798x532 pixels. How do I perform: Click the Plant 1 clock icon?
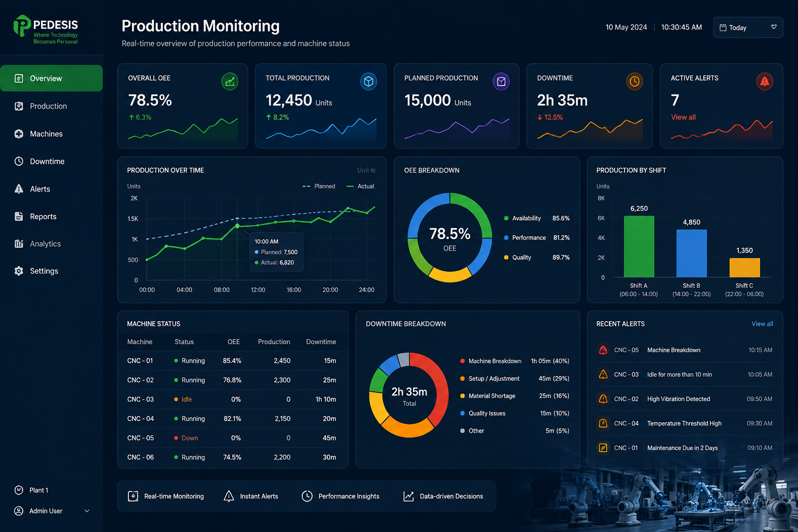point(19,490)
